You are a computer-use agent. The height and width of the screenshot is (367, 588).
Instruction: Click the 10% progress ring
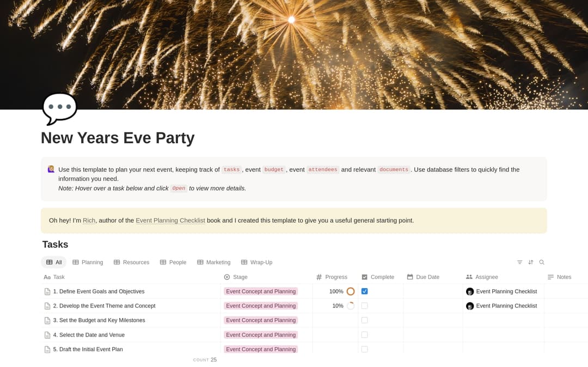(351, 306)
